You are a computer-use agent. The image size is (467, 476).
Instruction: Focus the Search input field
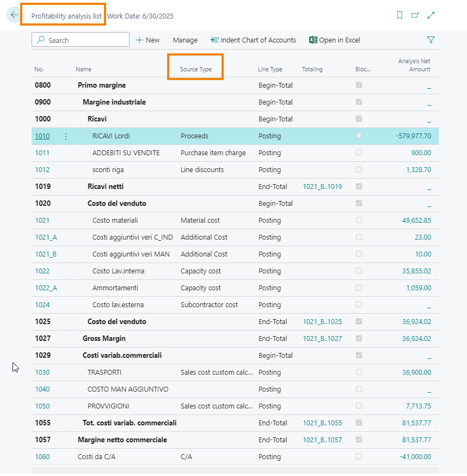pyautogui.click(x=81, y=40)
